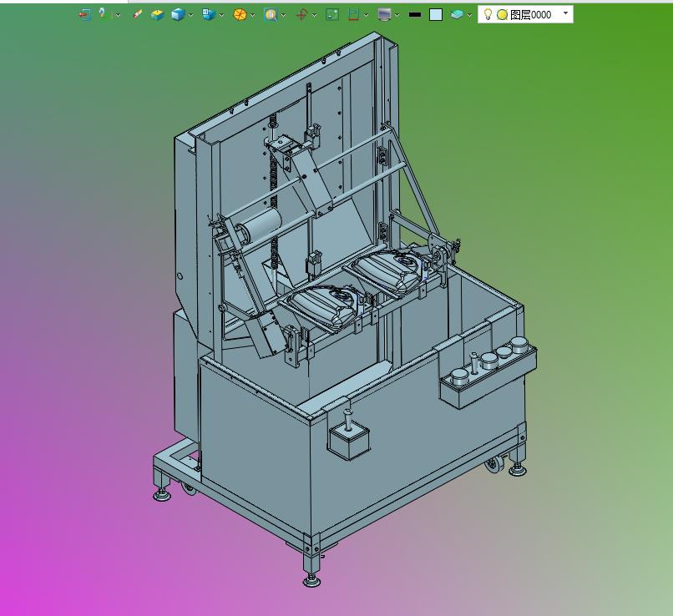Image resolution: width=673 pixels, height=616 pixels.
Task: Click the 图层0000 layer name text
Action: [x=530, y=15]
